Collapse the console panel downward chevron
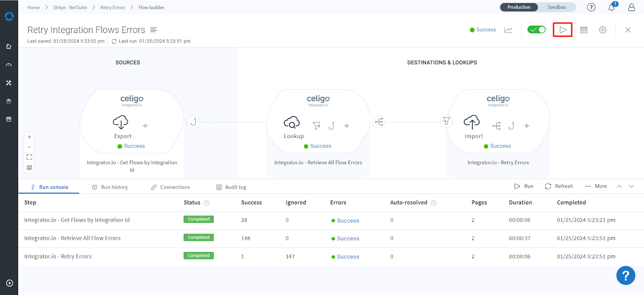This screenshot has width=644, height=295. [632, 186]
